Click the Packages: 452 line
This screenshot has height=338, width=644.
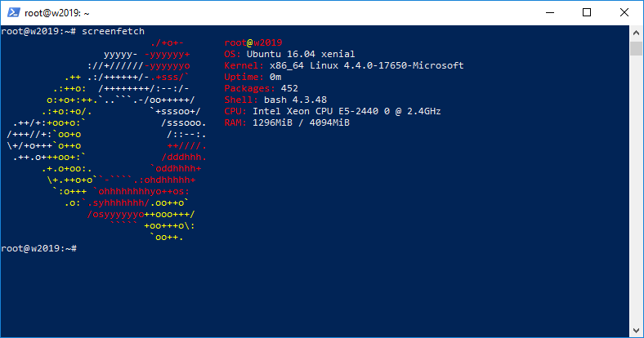point(262,88)
